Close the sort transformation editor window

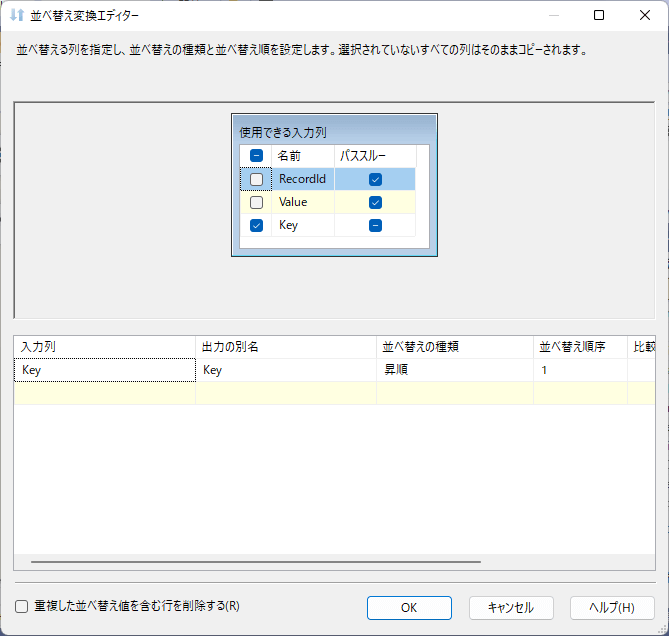click(x=645, y=15)
